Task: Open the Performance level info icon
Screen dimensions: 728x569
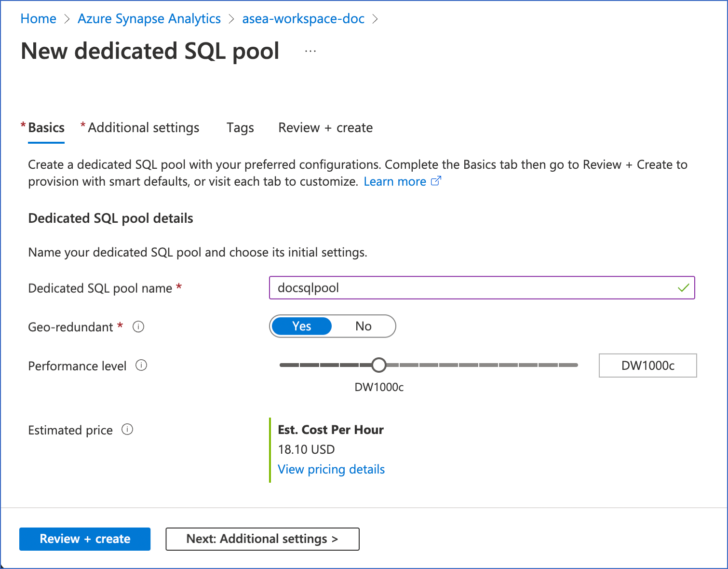Action: pos(141,365)
